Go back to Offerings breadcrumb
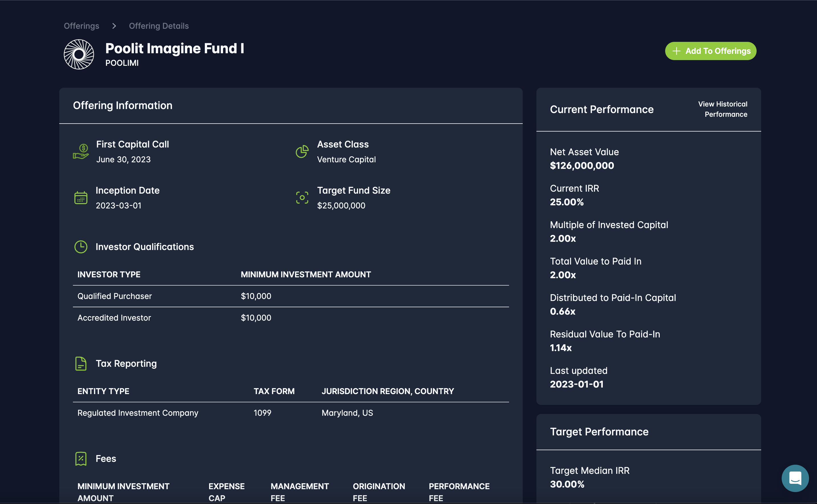 pyautogui.click(x=81, y=26)
